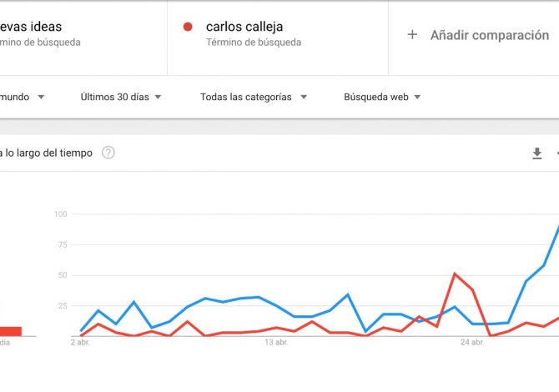Image resolution: width=559 pixels, height=392 pixels.
Task: Click the red dot next to carlos calleja
Action: (x=188, y=27)
